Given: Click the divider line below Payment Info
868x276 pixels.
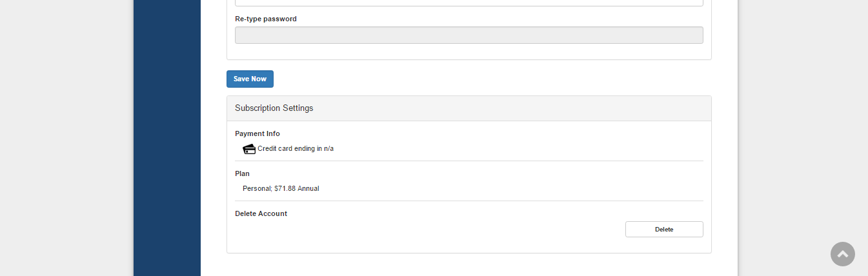Looking at the screenshot, I should 469,161.
